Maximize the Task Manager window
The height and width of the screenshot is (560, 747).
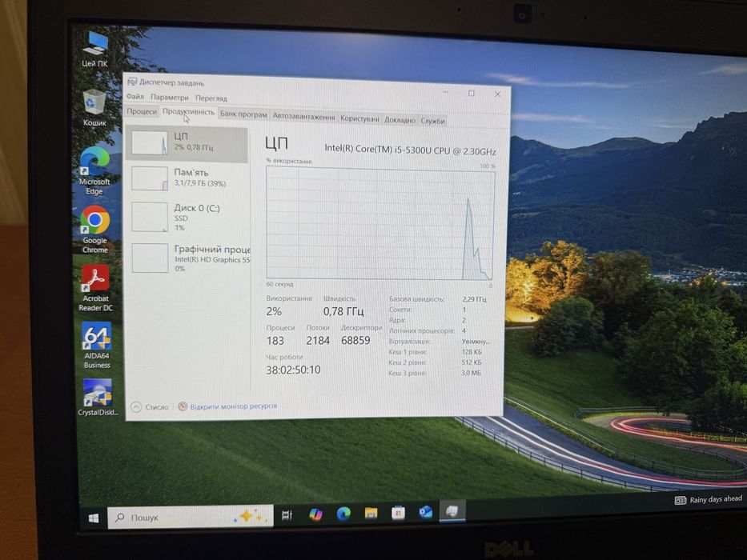(x=471, y=94)
